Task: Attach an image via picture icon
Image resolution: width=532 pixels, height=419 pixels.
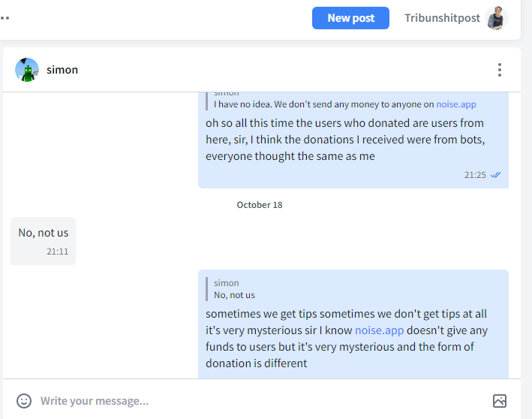Action: pyautogui.click(x=500, y=401)
